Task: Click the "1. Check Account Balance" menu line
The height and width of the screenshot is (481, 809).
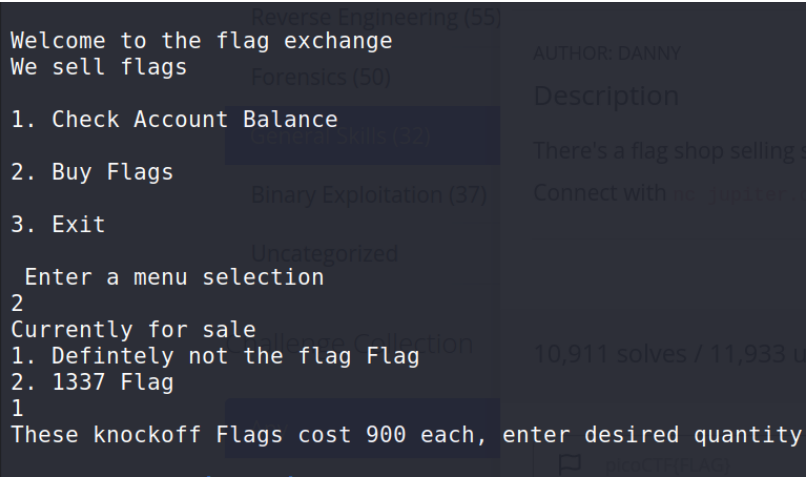Action: coord(174,120)
